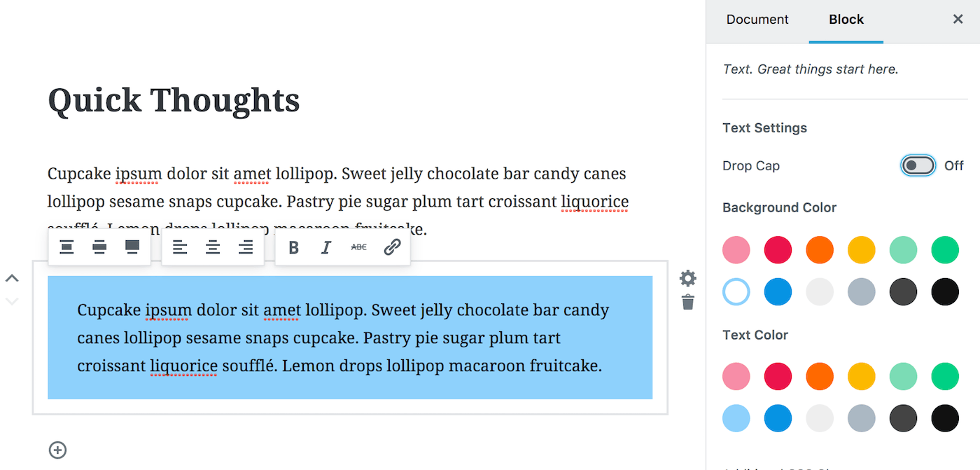Toggle the Drop Cap switch
Image resolution: width=980 pixels, height=470 pixels.
point(918,166)
